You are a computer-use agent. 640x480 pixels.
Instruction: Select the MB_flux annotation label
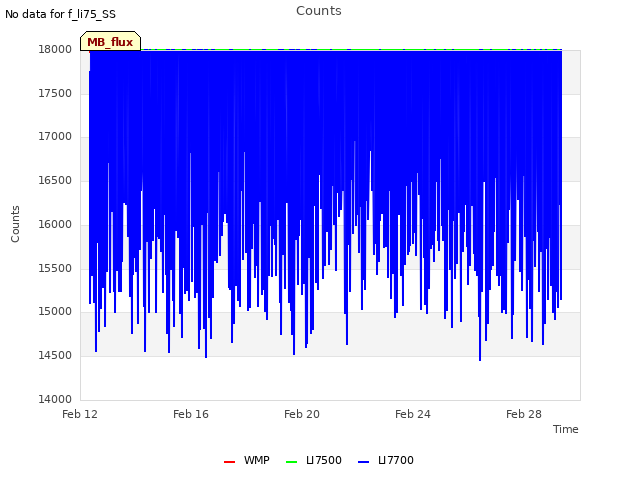tap(110, 42)
